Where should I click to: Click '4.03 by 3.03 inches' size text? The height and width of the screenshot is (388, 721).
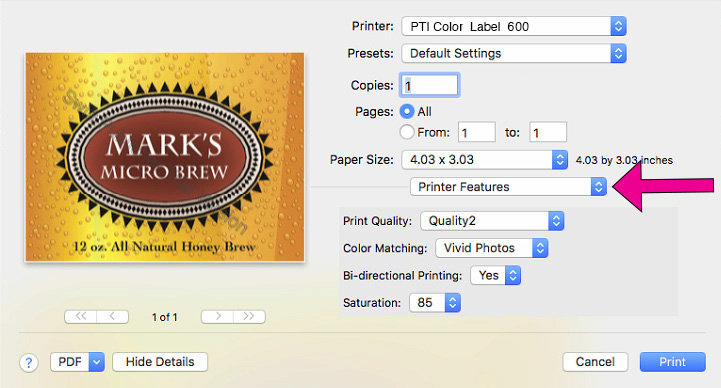624,160
